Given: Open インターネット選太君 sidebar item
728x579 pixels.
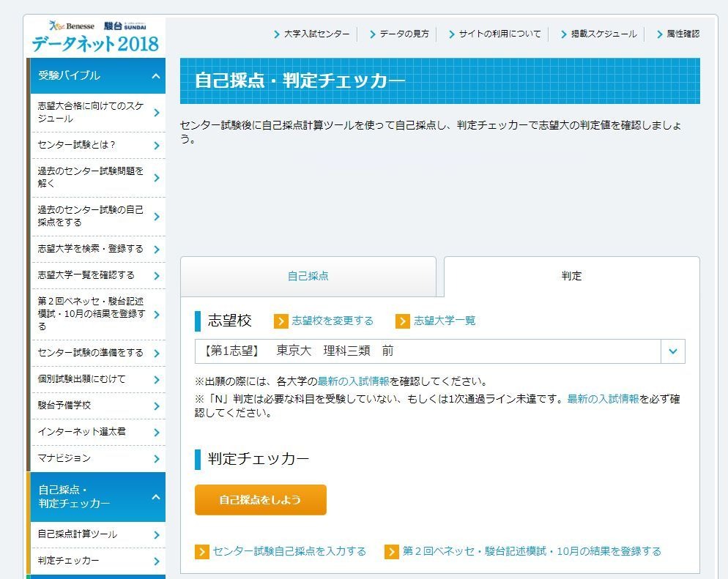Looking at the screenshot, I should 82,432.
